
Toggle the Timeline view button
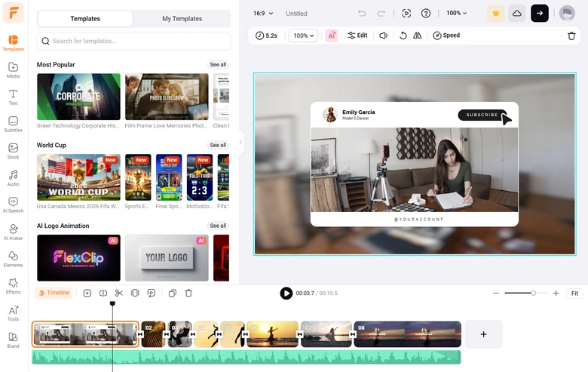click(x=55, y=293)
